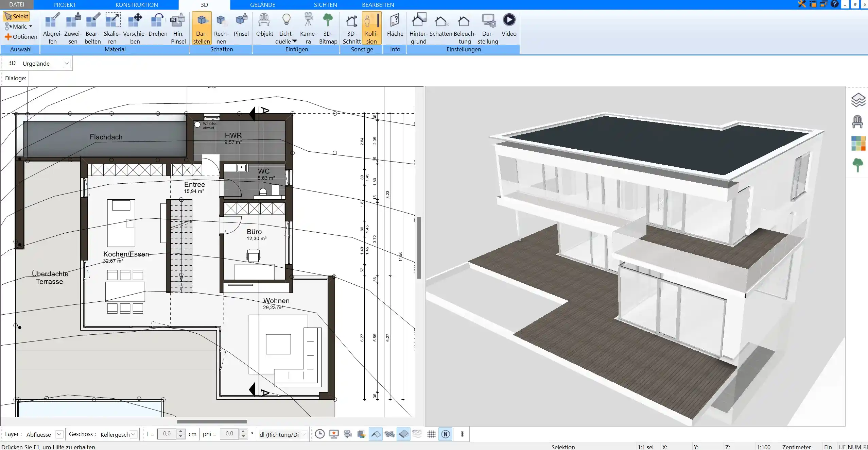Click the length l input field
Viewport: 868px width, 450px height.
tap(167, 434)
